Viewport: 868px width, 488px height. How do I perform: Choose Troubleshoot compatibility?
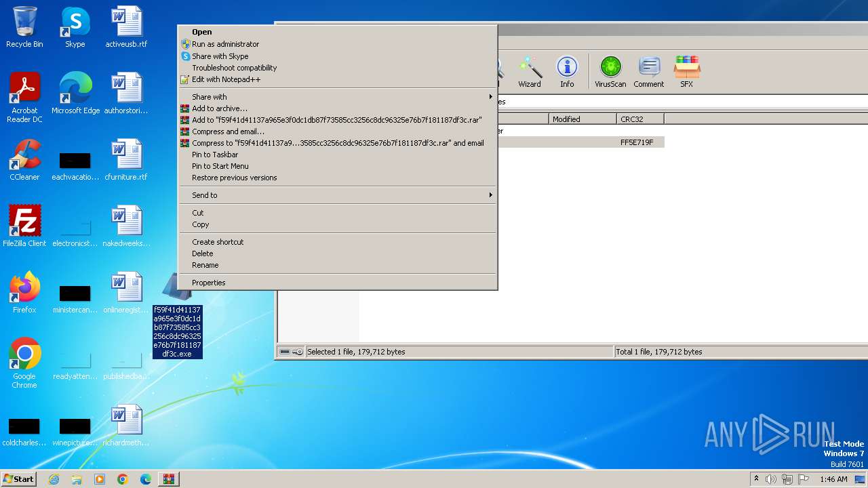coord(337,68)
